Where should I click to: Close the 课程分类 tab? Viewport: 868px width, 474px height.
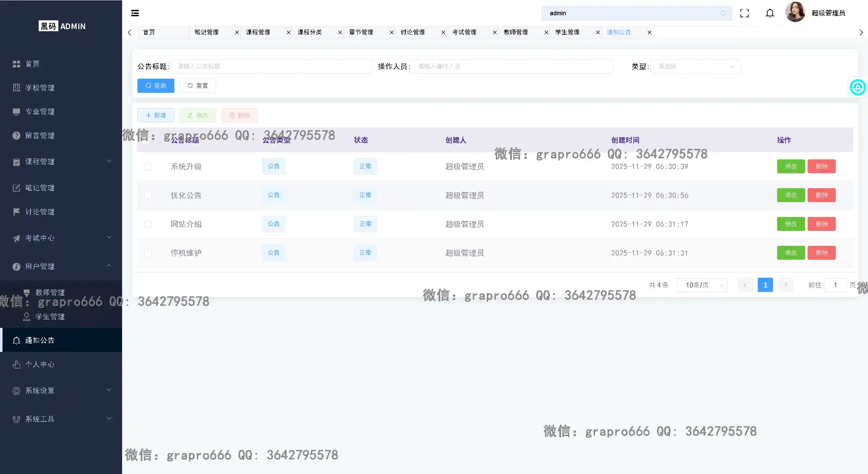click(x=340, y=33)
